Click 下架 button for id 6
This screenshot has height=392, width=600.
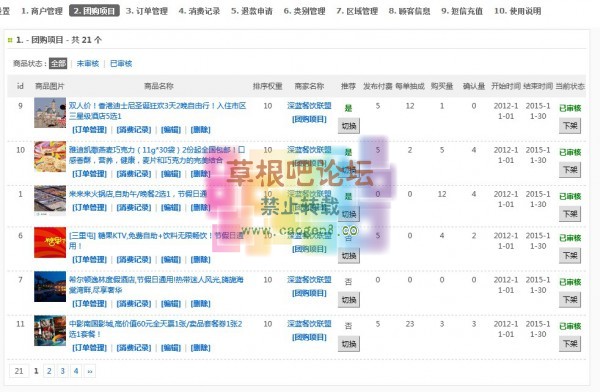(570, 255)
